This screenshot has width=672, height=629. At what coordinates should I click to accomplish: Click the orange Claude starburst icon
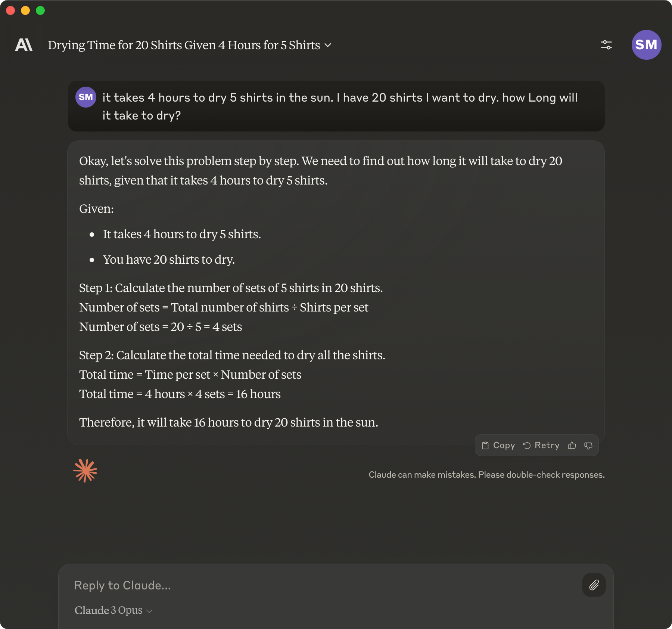pyautogui.click(x=85, y=471)
